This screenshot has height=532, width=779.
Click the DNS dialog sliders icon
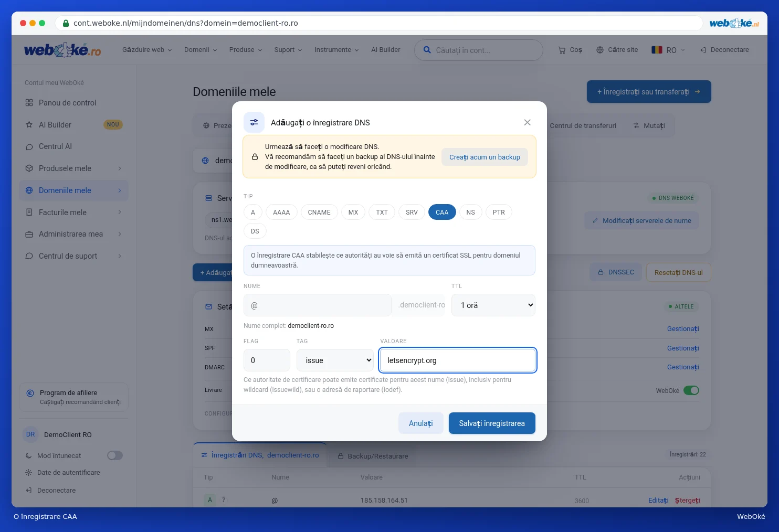tap(254, 122)
